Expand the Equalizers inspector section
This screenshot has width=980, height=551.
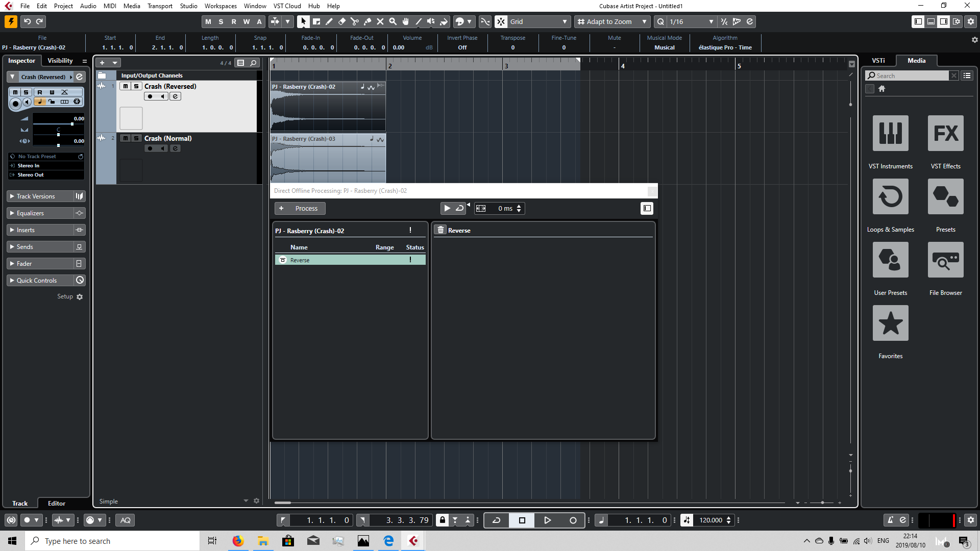coord(31,213)
